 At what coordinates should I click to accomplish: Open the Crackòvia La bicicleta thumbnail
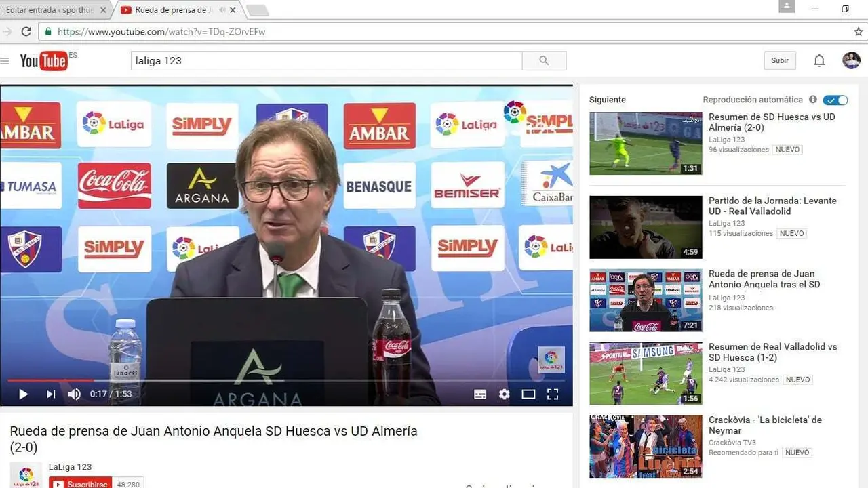click(x=646, y=447)
